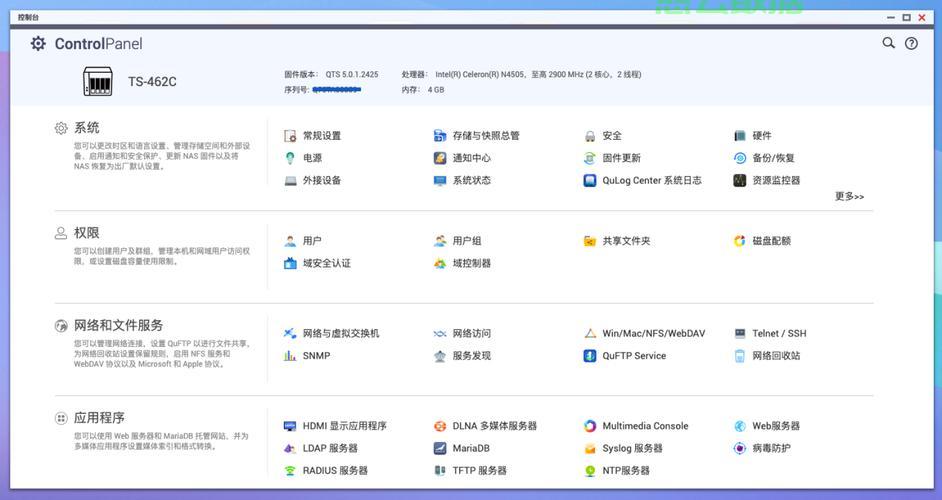The width and height of the screenshot is (942, 500).
Task: Open the 域控制器 domain controller icon
Action: pos(440,263)
